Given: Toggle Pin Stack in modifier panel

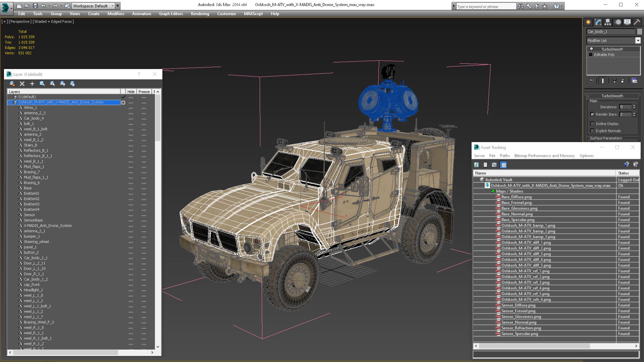Looking at the screenshot, I should 591,81.
